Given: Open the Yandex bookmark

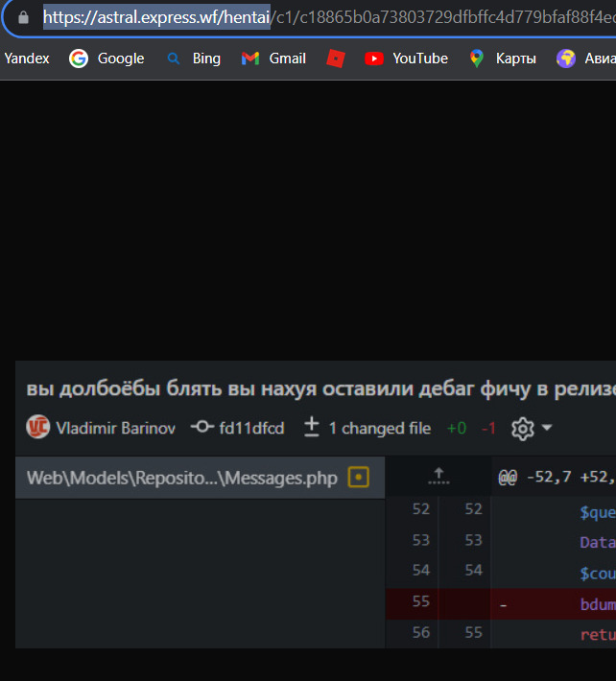Looking at the screenshot, I should (x=27, y=59).
